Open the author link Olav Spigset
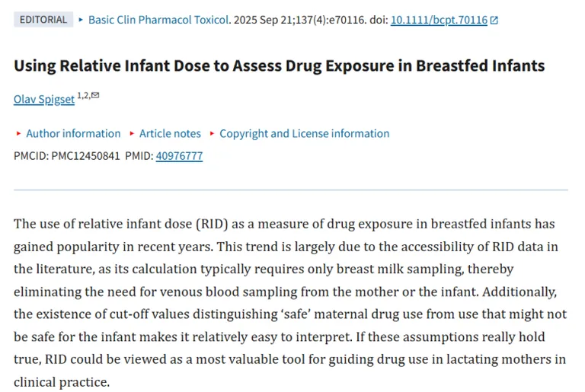This screenshot has width=585, height=392. [x=44, y=99]
